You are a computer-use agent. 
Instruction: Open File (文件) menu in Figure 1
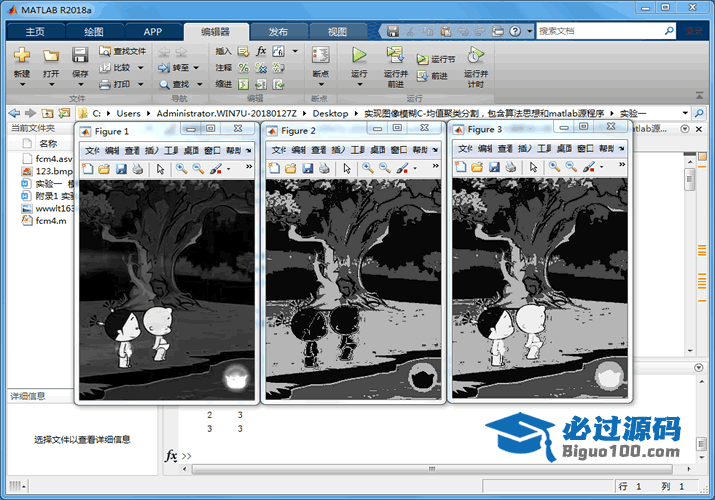pyautogui.click(x=92, y=150)
